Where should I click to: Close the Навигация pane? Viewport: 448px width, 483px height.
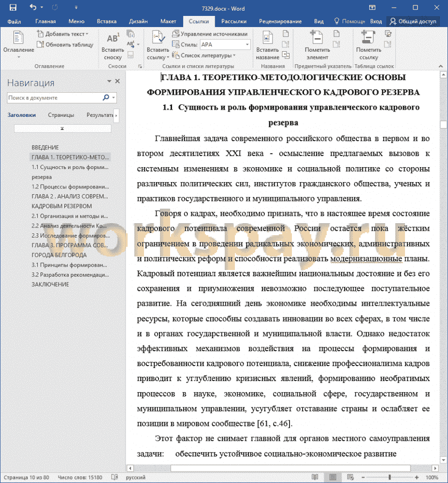pos(117,81)
